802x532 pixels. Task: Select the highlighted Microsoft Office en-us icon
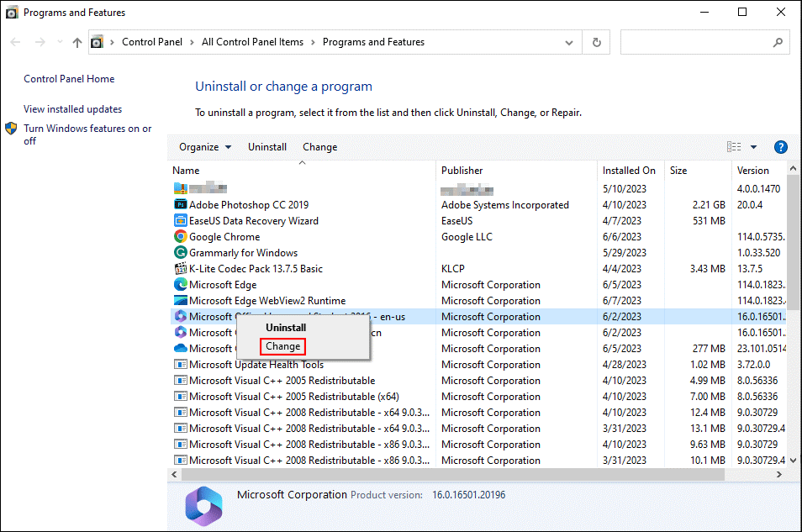pos(181,316)
